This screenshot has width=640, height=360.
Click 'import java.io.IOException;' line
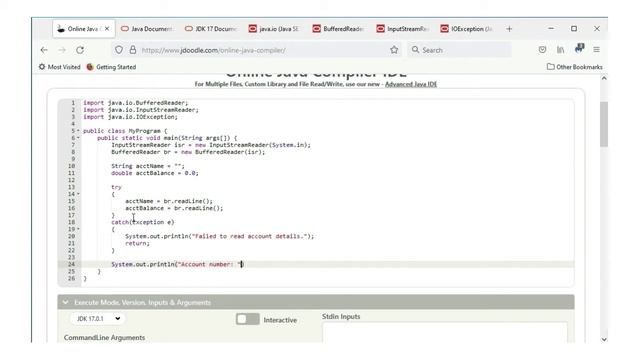click(130, 117)
